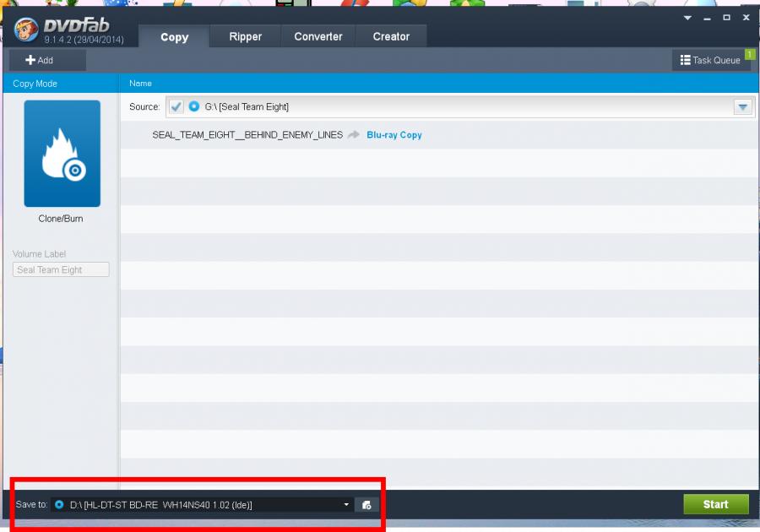
Task: Click the DVDFab monkey logo icon
Action: pos(25,30)
